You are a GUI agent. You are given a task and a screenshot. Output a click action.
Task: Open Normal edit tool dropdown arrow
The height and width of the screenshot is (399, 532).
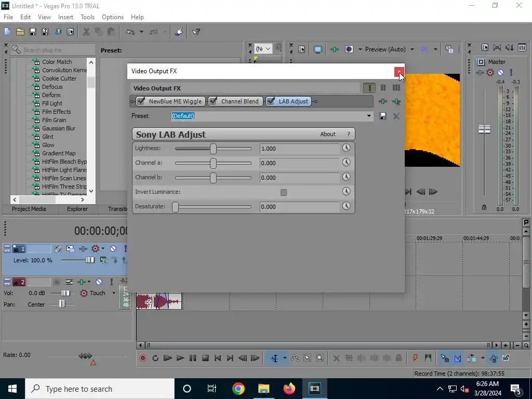tap(285, 358)
